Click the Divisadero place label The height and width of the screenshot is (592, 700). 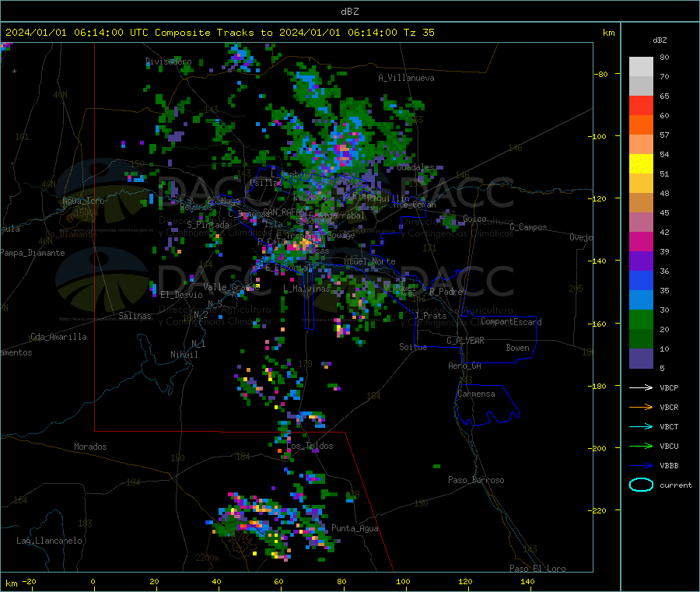click(x=168, y=61)
